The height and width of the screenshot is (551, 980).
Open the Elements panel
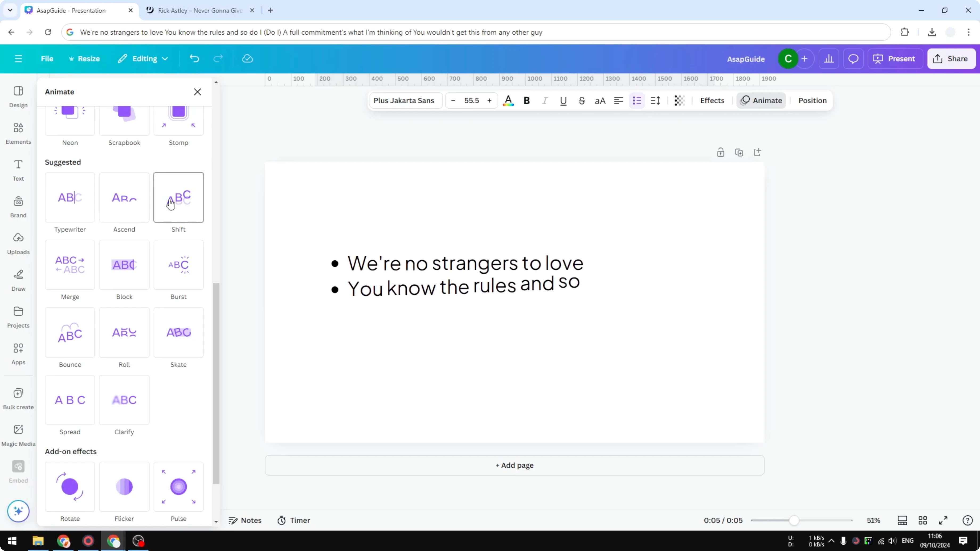tap(18, 133)
